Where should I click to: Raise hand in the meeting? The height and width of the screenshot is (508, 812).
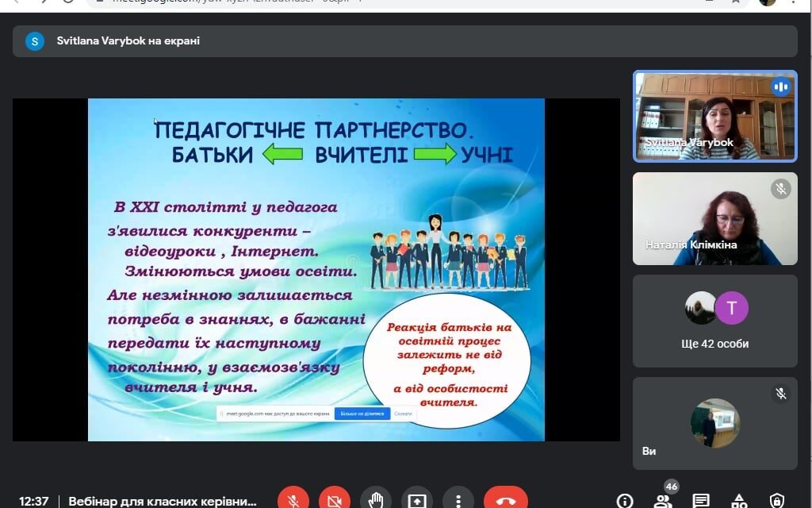pyautogui.click(x=376, y=501)
